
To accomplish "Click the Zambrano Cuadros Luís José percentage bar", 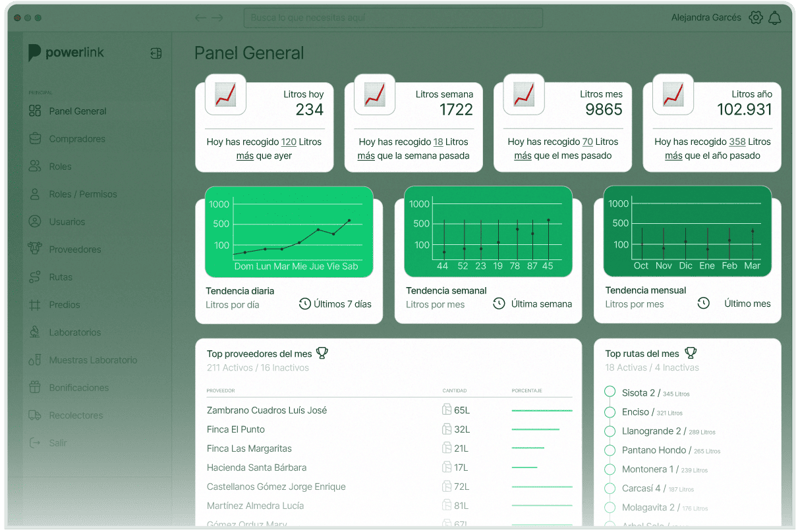I will coord(542,410).
